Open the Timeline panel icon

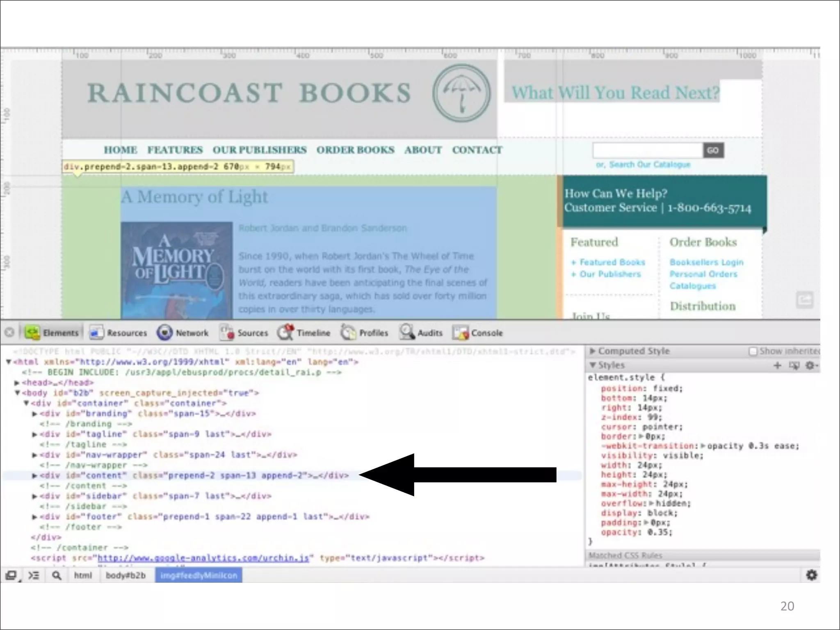pos(285,333)
